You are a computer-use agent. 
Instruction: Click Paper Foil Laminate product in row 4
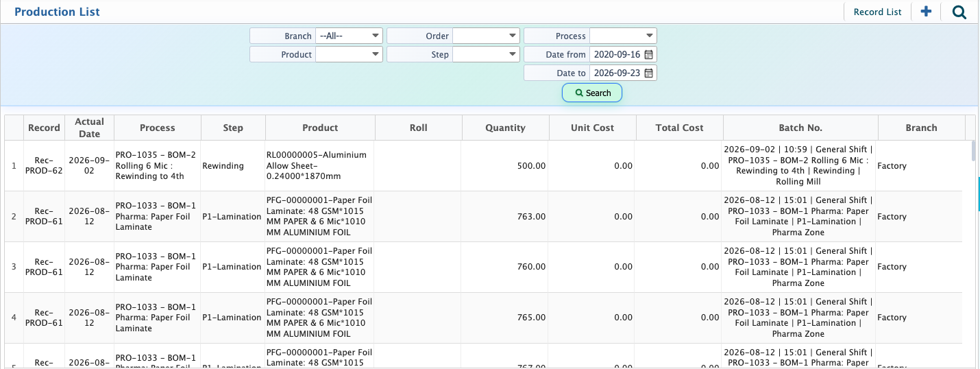tap(319, 318)
